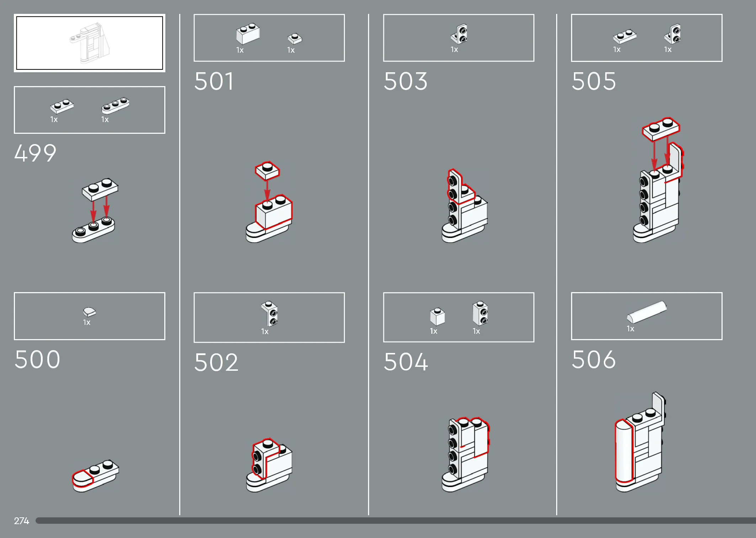
Task: Click the bracket part in step 503 box
Action: coord(459,34)
